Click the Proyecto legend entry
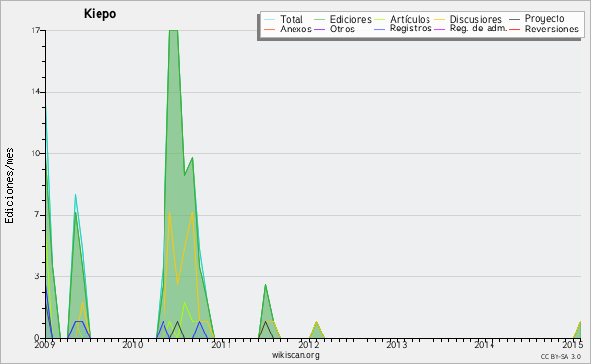The height and width of the screenshot is (364, 591). [537, 18]
